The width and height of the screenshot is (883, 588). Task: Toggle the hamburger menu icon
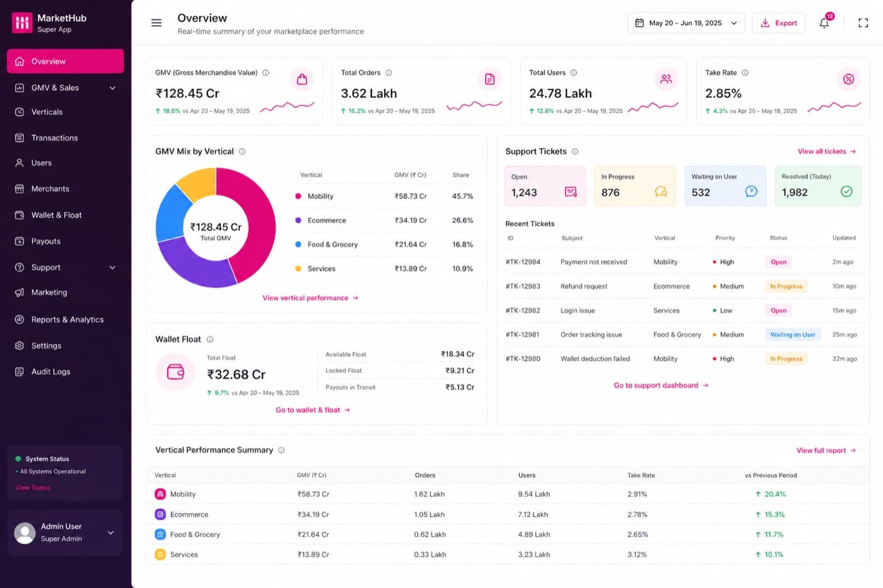(156, 23)
